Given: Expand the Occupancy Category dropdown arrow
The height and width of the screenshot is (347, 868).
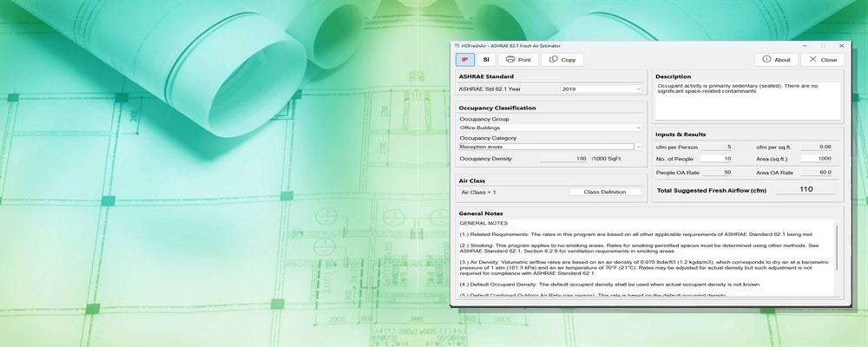Looking at the screenshot, I should [x=638, y=147].
